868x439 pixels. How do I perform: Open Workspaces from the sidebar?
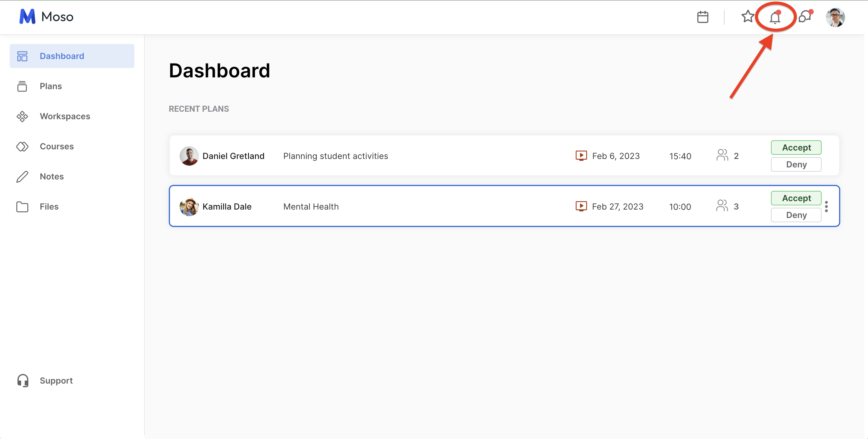click(65, 116)
